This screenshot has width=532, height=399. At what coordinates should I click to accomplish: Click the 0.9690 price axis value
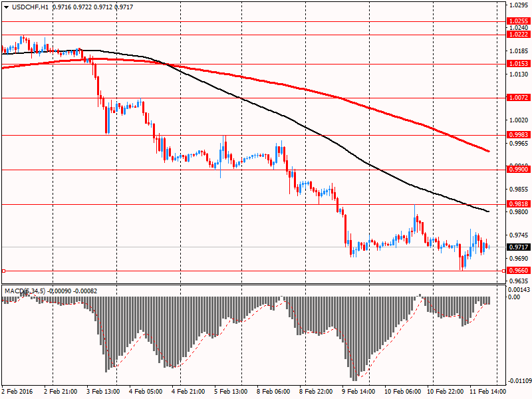[x=519, y=259]
